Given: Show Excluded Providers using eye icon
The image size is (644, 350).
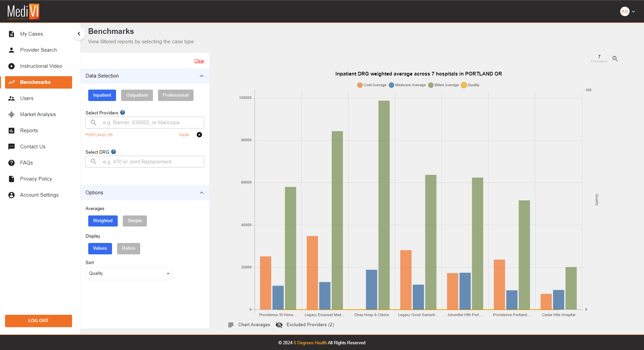Looking at the screenshot, I should (x=279, y=325).
